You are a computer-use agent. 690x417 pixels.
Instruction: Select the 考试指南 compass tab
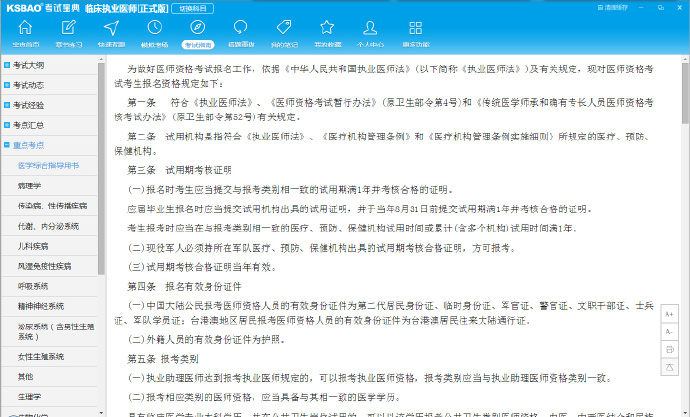point(198,33)
